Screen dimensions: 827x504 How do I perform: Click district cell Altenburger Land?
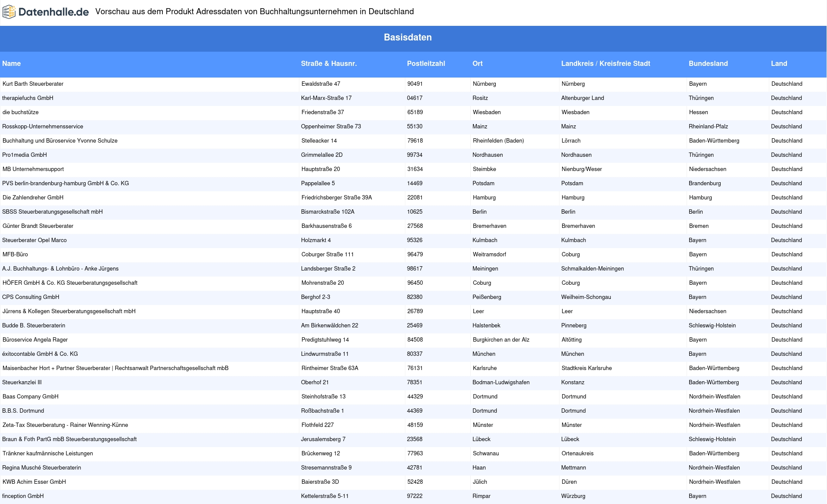point(582,98)
